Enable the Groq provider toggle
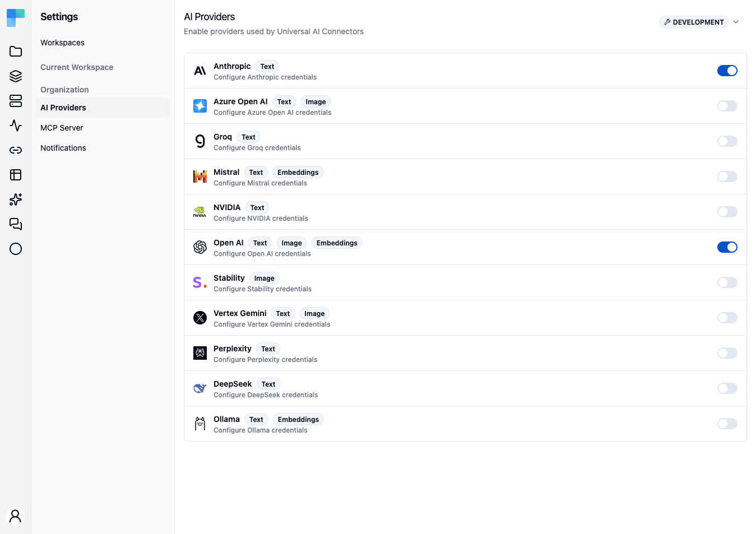The width and height of the screenshot is (756, 534). point(727,141)
